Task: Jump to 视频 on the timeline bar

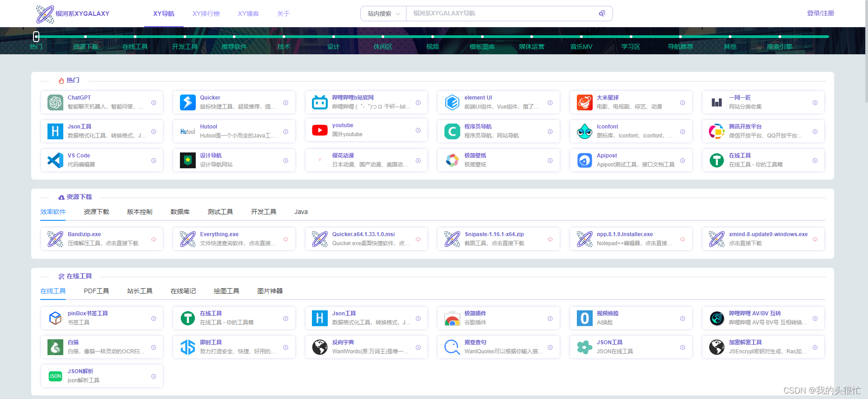Action: [x=433, y=47]
